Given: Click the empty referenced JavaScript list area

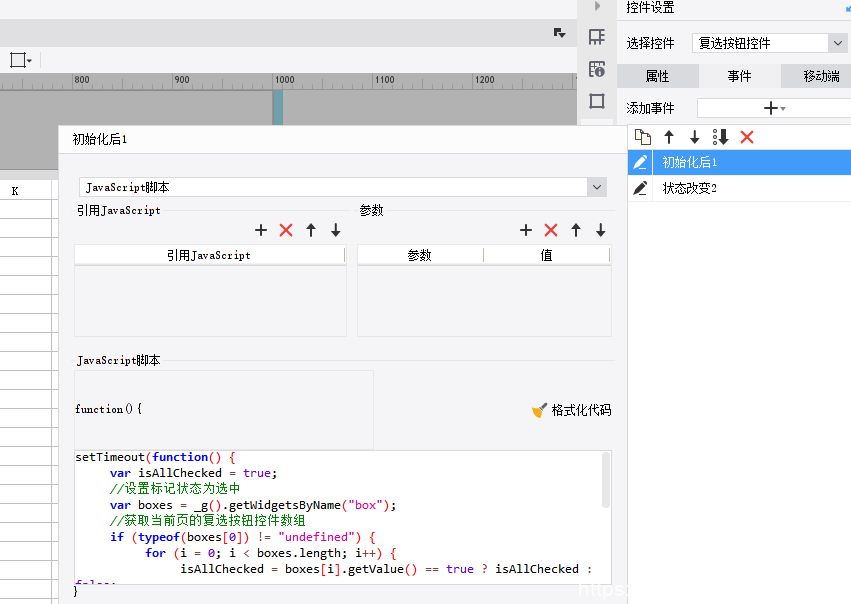Looking at the screenshot, I should pos(211,301).
